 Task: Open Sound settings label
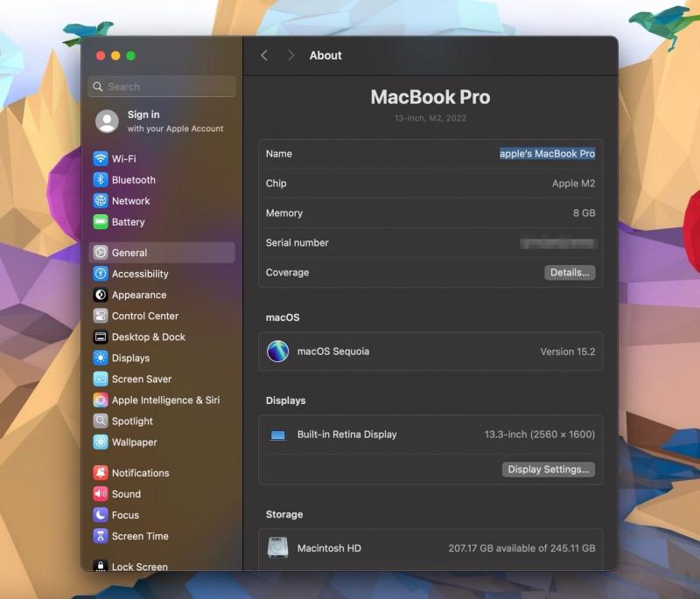[126, 494]
